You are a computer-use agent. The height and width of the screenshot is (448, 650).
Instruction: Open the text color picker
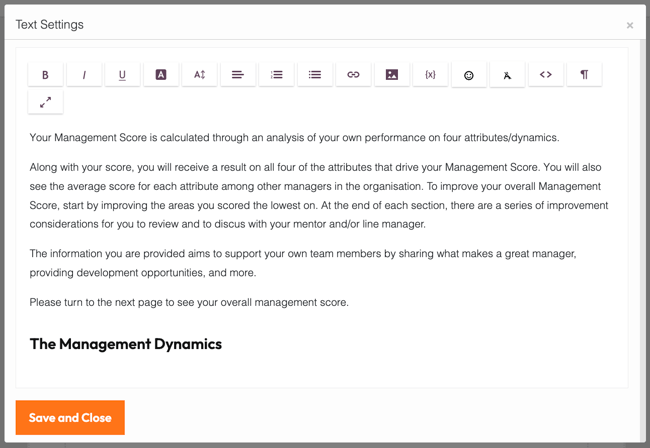(161, 75)
